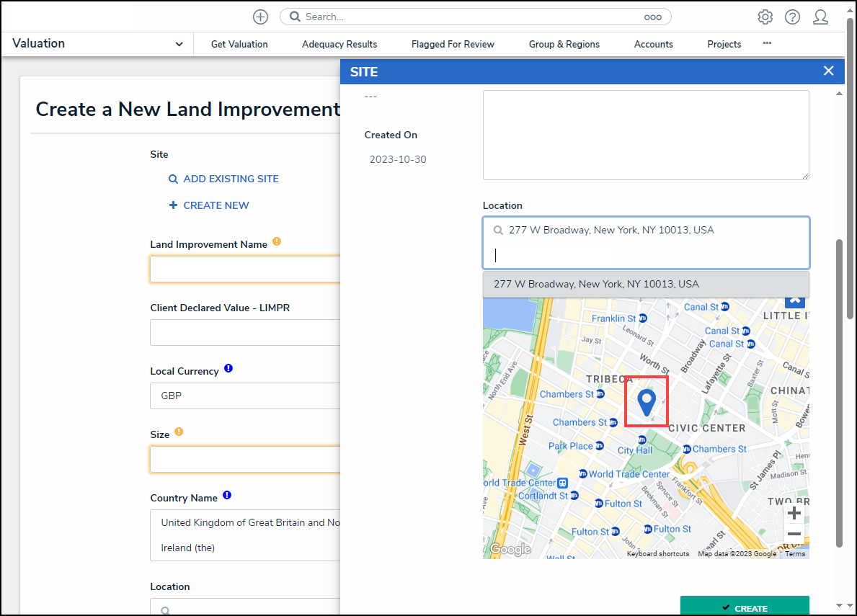This screenshot has height=616, width=857.
Task: Click the blue location pin on map
Action: tap(647, 403)
